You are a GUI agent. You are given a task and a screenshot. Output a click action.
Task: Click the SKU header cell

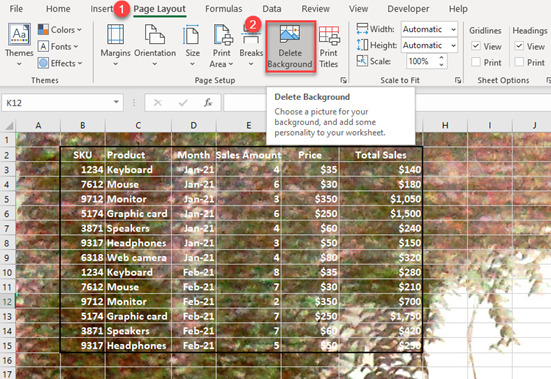pos(83,155)
